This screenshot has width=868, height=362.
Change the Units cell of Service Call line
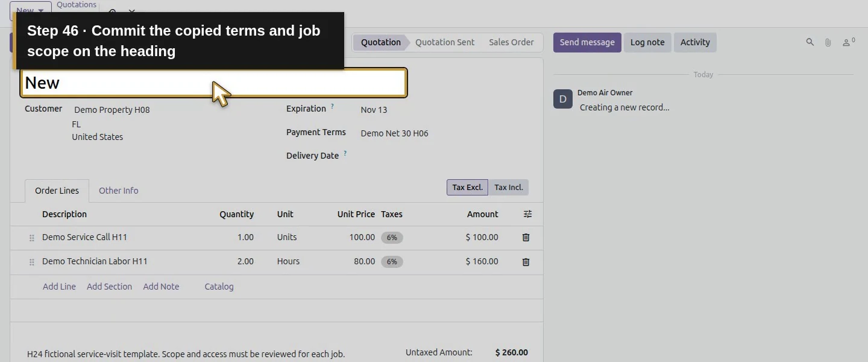point(287,237)
